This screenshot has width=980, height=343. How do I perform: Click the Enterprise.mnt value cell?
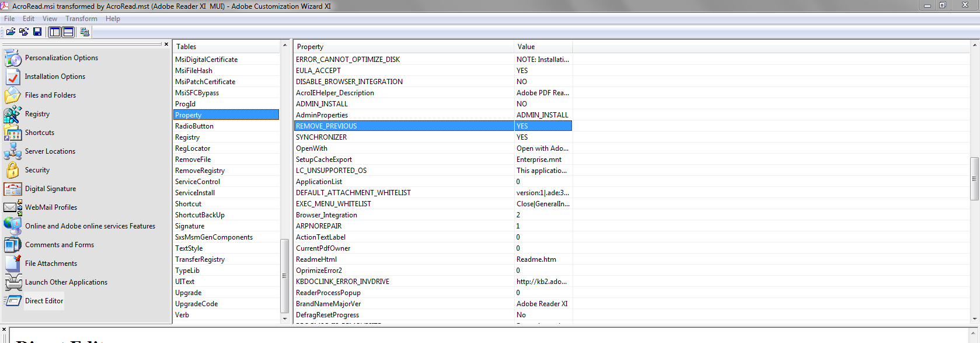point(543,160)
